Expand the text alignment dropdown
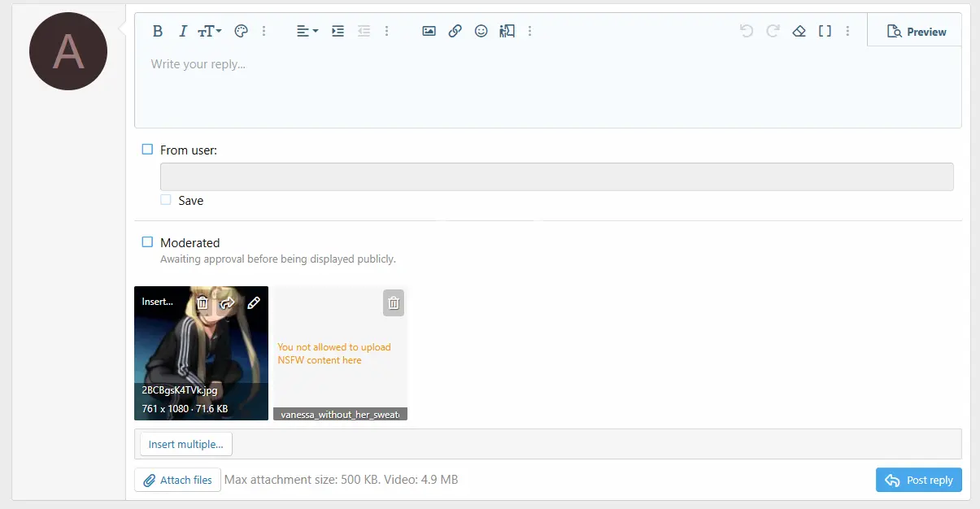This screenshot has height=509, width=980. pyautogui.click(x=307, y=31)
